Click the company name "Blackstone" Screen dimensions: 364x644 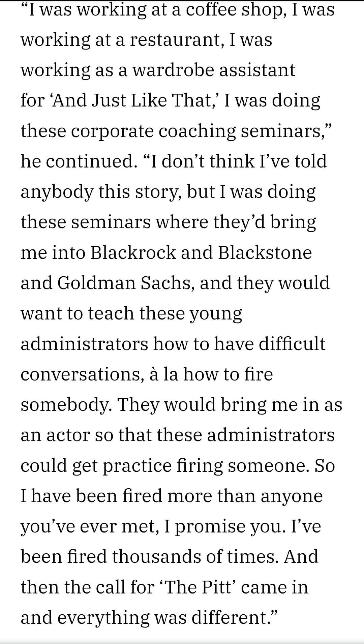click(x=265, y=252)
